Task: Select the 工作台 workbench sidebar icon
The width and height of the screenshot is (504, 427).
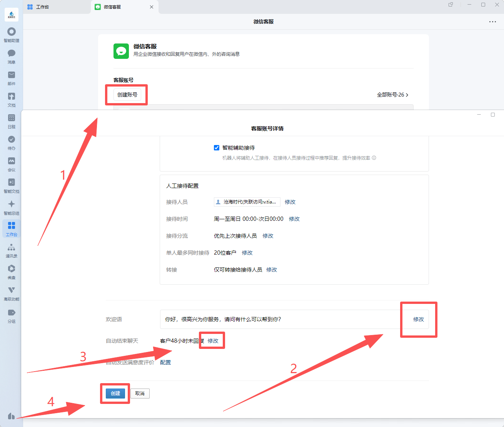Action: (x=12, y=229)
